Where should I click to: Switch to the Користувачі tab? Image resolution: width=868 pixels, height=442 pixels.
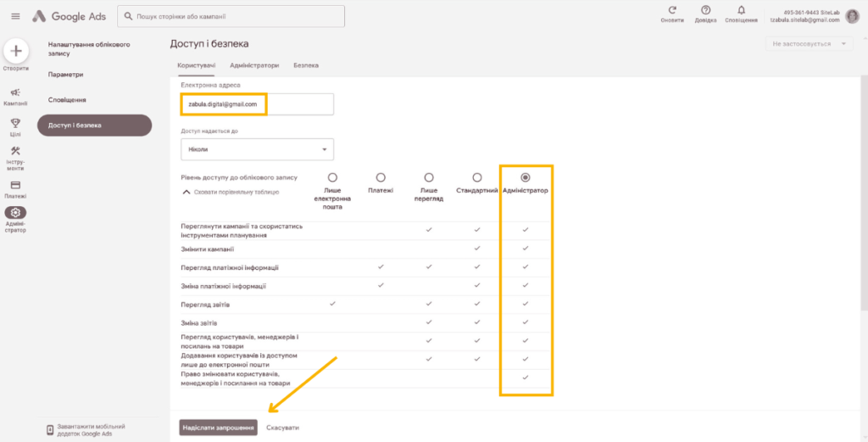click(x=197, y=65)
